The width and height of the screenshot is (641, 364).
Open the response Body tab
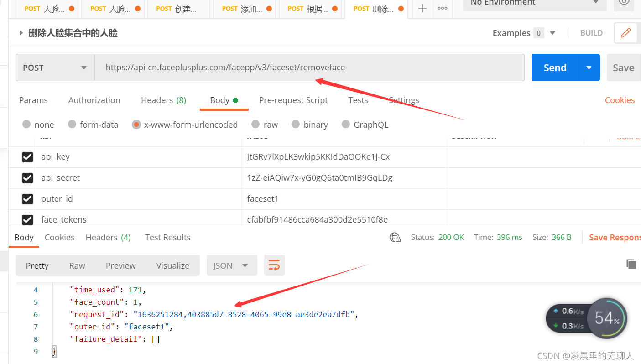[24, 237]
